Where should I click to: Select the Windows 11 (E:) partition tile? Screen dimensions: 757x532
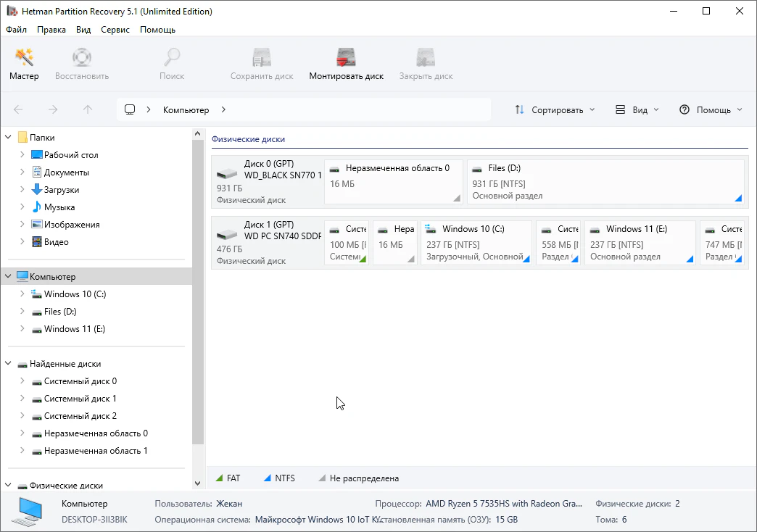point(640,243)
